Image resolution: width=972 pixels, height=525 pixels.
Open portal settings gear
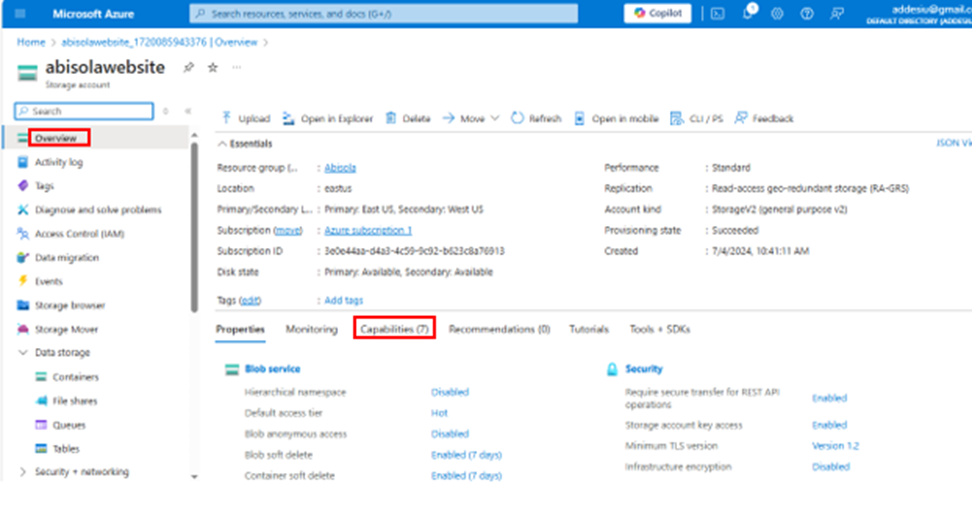pos(777,14)
